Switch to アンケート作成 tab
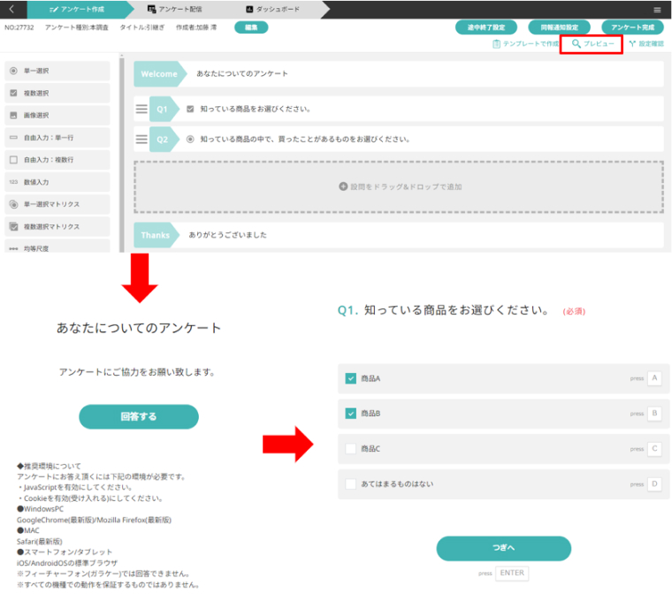 77,9
